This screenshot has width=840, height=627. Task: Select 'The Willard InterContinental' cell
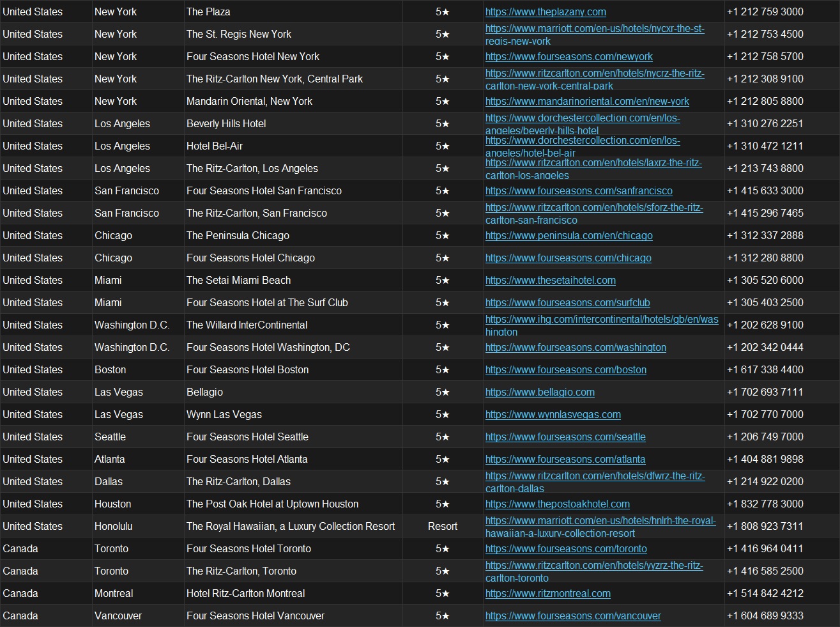tap(293, 325)
